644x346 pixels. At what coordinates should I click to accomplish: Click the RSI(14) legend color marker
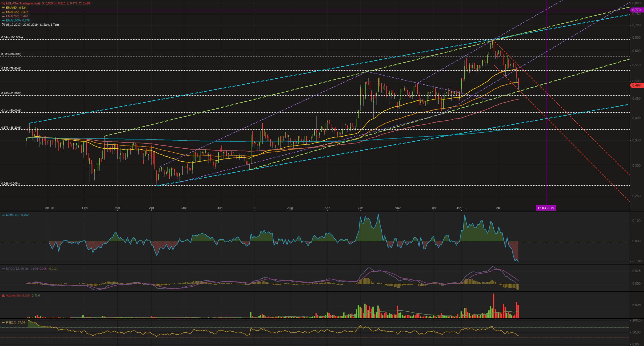(x=3, y=323)
